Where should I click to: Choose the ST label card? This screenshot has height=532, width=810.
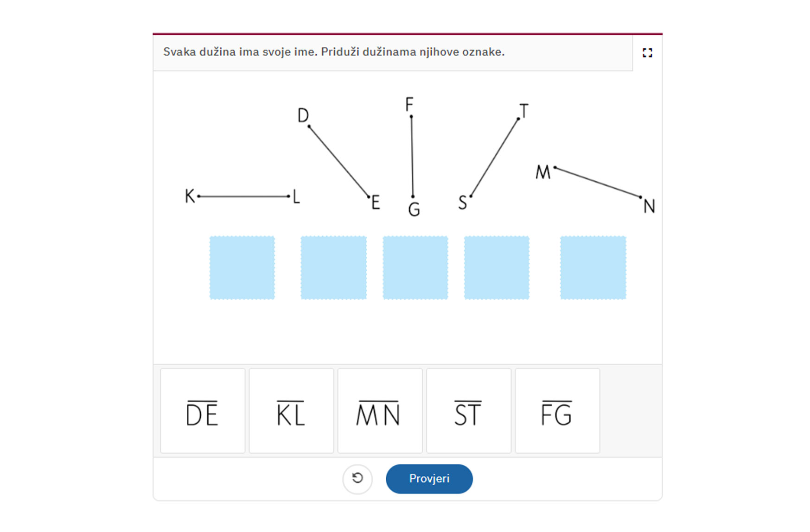coord(468,411)
